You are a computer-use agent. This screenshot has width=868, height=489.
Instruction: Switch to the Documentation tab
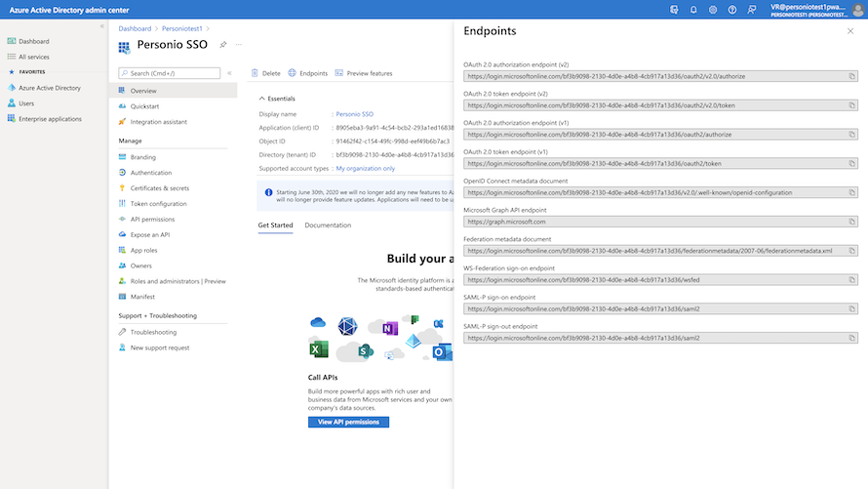coord(328,224)
